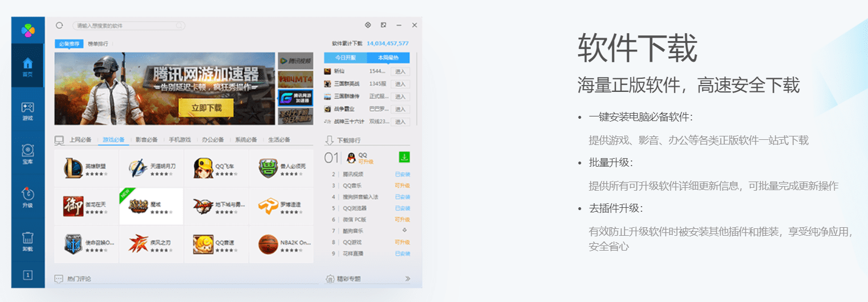Click the refresh circular arrow icon
Viewport: 868px width, 302px height.
59,25
